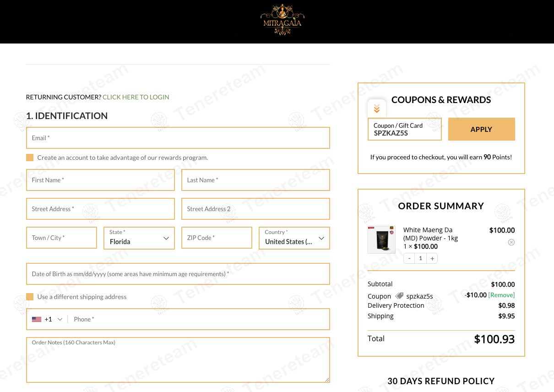Click the CLICK HERE TO LOGIN link
This screenshot has width=554, height=392.
coord(136,97)
